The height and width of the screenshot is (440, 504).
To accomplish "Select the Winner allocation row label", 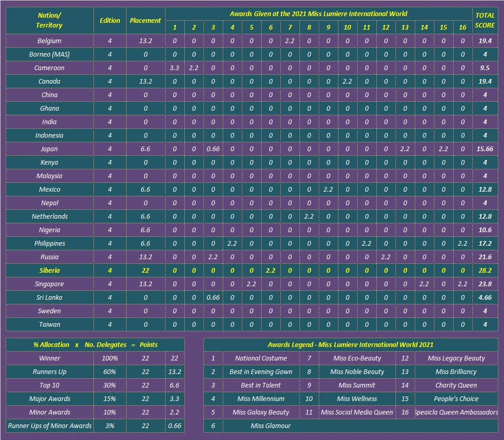I will (x=49, y=358).
